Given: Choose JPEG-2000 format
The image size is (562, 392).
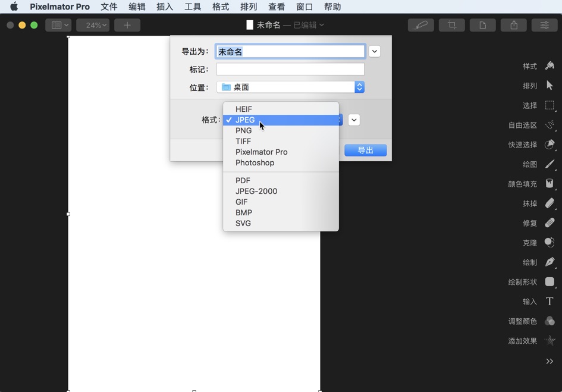Looking at the screenshot, I should point(281,191).
